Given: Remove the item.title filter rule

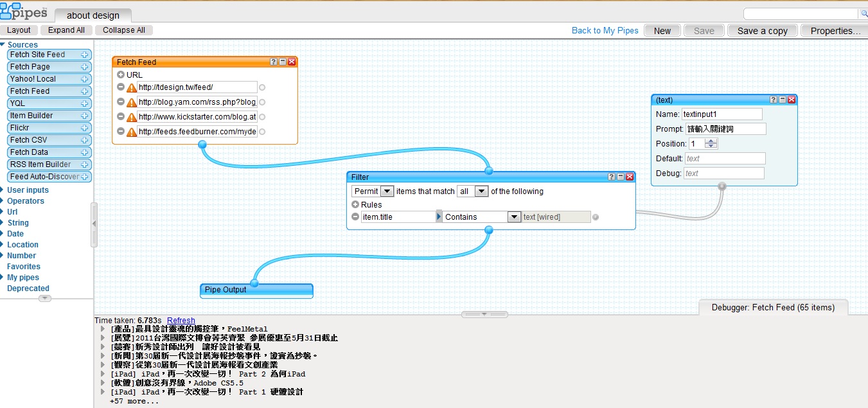Looking at the screenshot, I should pos(355,217).
